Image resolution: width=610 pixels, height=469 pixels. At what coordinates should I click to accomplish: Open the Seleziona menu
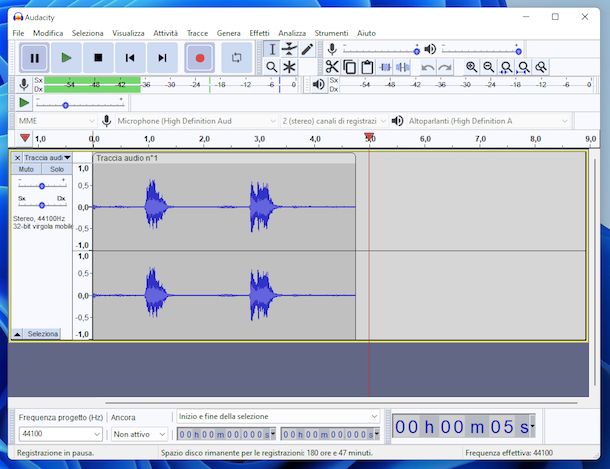click(88, 33)
